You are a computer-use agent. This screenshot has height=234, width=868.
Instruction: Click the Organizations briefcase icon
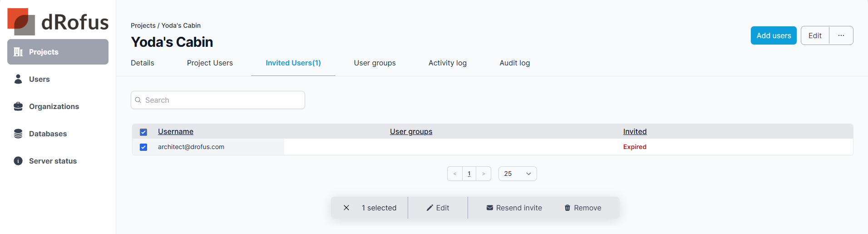click(18, 106)
